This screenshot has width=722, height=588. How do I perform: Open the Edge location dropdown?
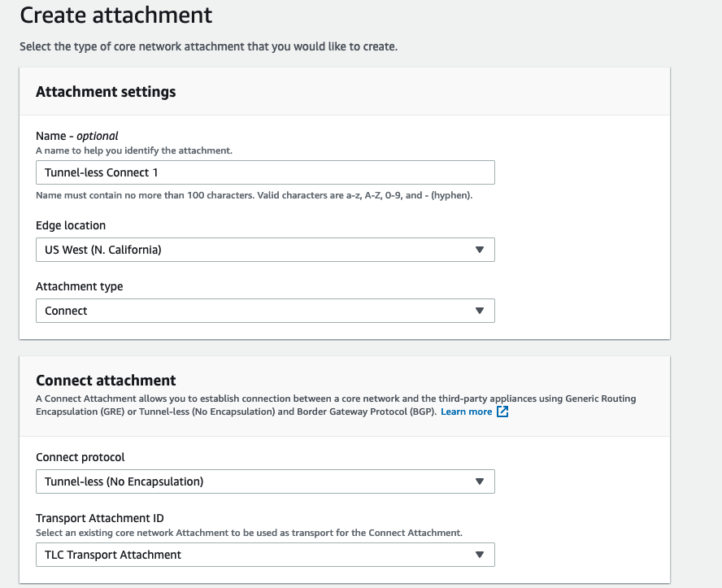264,250
